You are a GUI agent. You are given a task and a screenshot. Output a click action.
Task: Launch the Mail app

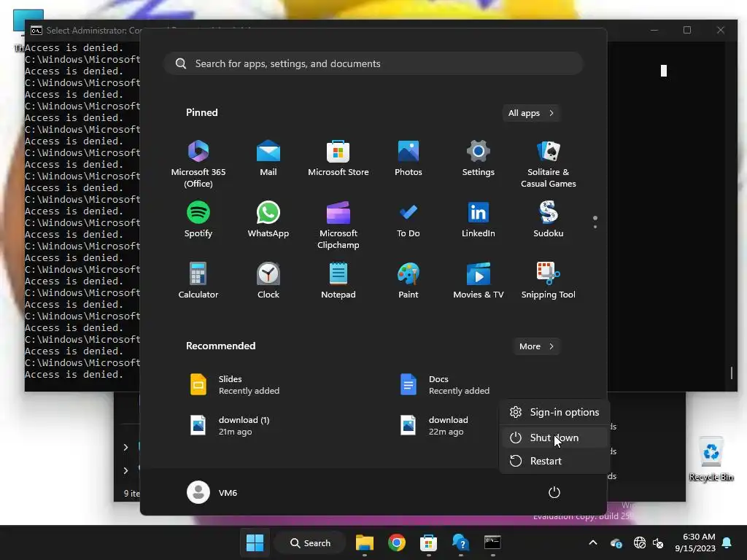click(268, 158)
